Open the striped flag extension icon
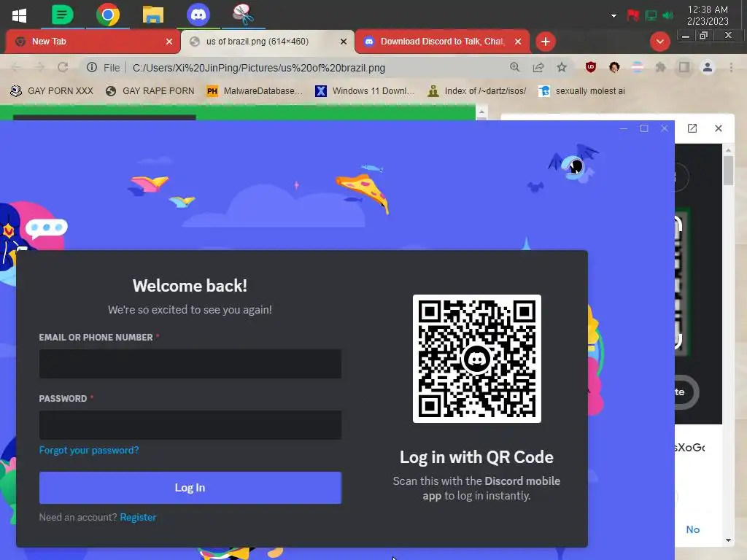This screenshot has height=560, width=747. click(x=638, y=68)
